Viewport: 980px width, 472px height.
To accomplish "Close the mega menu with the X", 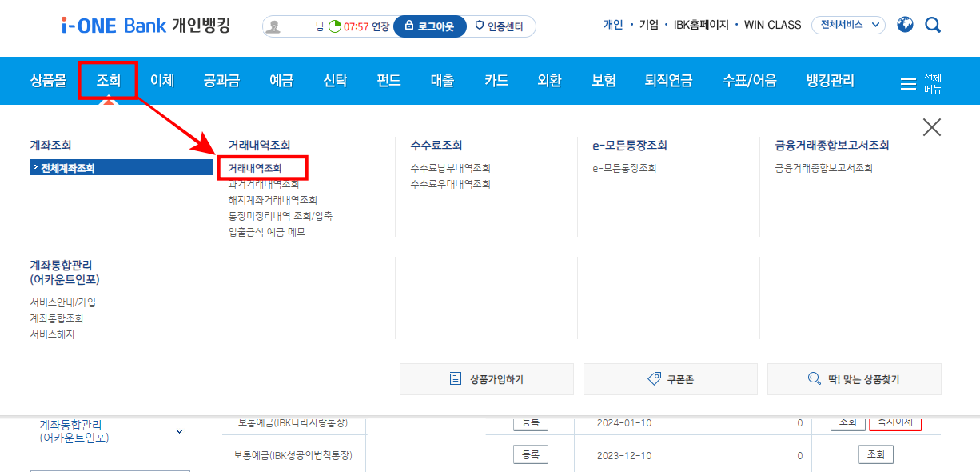I will coord(931,126).
